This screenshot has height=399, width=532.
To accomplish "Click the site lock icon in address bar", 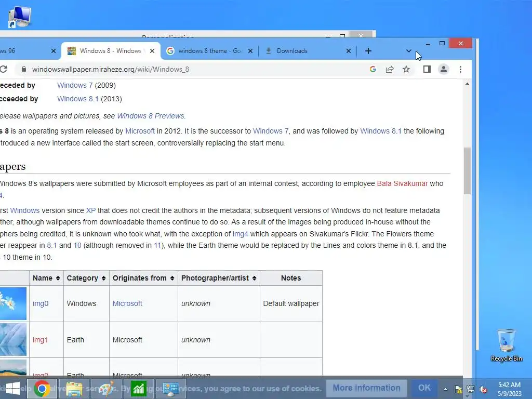I will tap(23, 69).
